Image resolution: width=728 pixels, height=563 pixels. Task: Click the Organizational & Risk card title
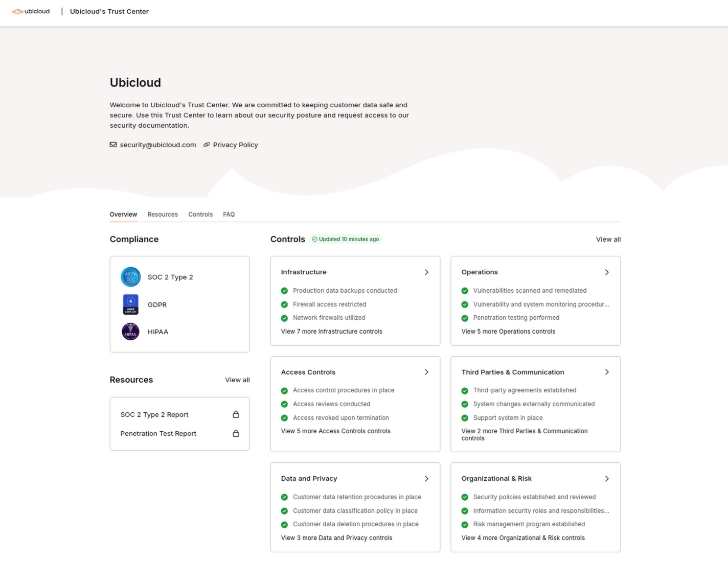pyautogui.click(x=496, y=479)
